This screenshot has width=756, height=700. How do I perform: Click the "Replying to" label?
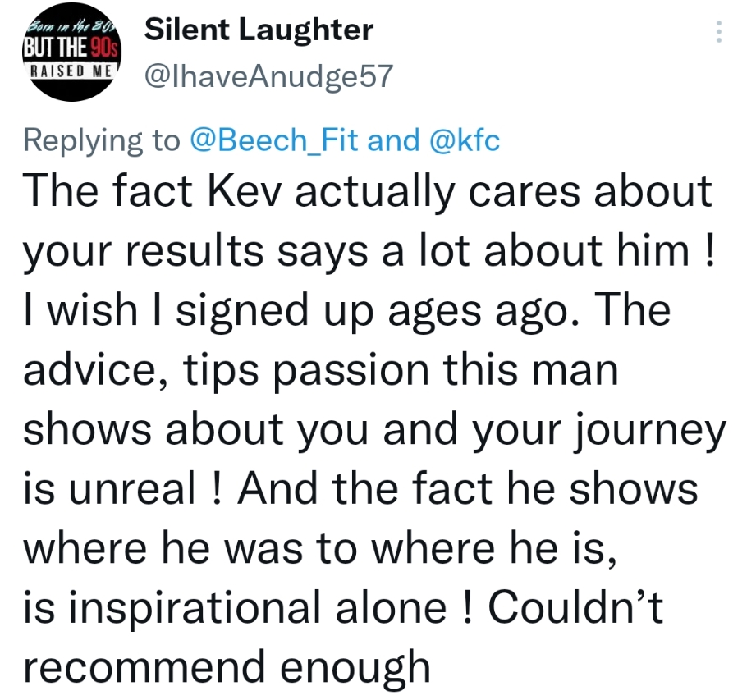point(101,141)
